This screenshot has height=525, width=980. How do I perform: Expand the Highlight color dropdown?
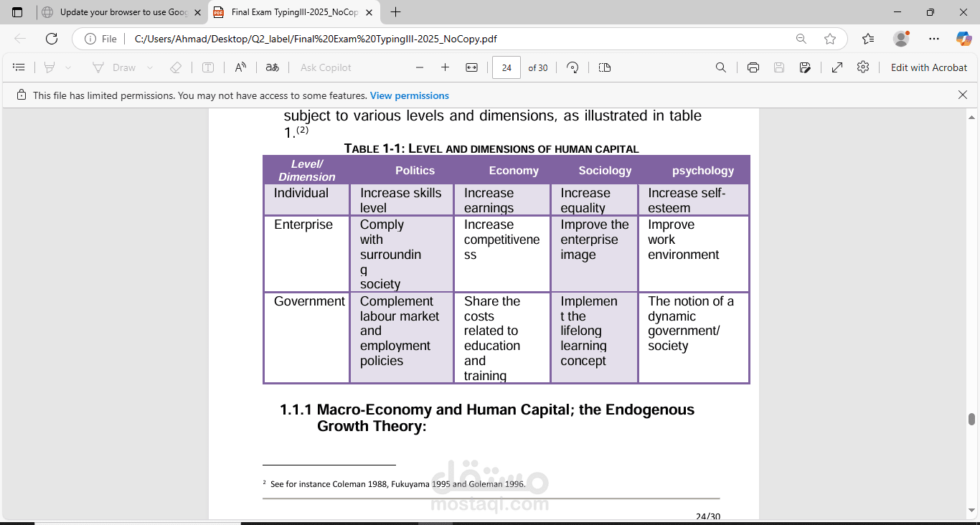pos(68,67)
